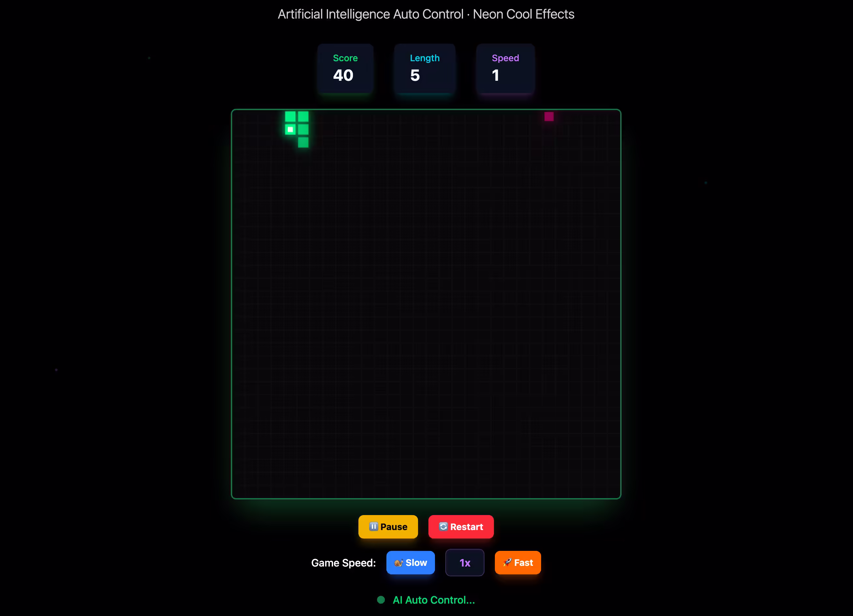Click the snail icon on Slow button
This screenshot has width=853, height=616.
[398, 563]
